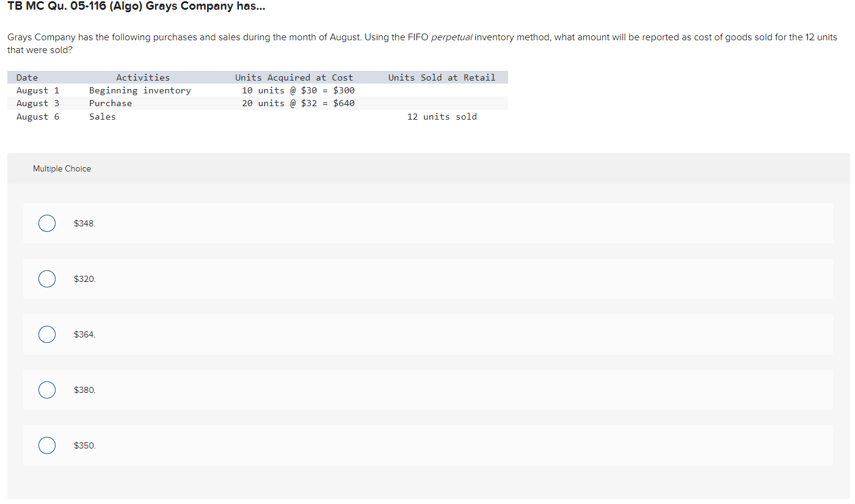
Task: Click the Units Acquired at Cost header
Action: (294, 77)
